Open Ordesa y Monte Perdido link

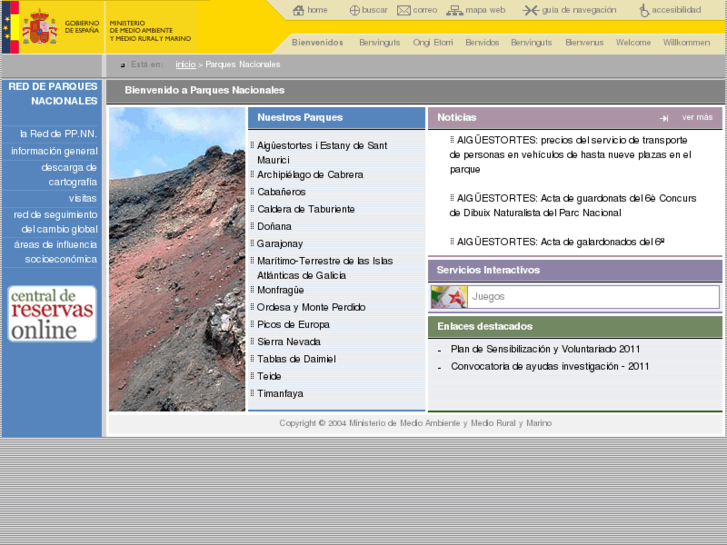coord(311,308)
